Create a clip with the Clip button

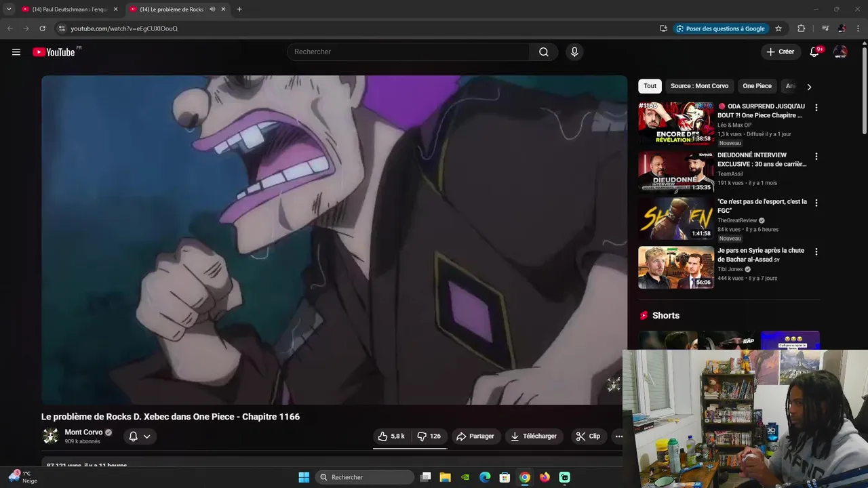[589, 436]
